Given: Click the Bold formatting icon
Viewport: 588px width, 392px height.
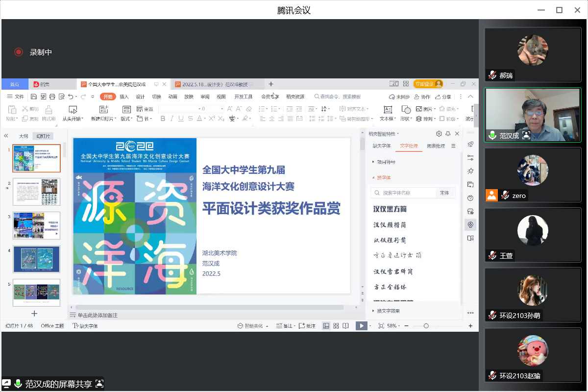Looking at the screenshot, I should (163, 119).
